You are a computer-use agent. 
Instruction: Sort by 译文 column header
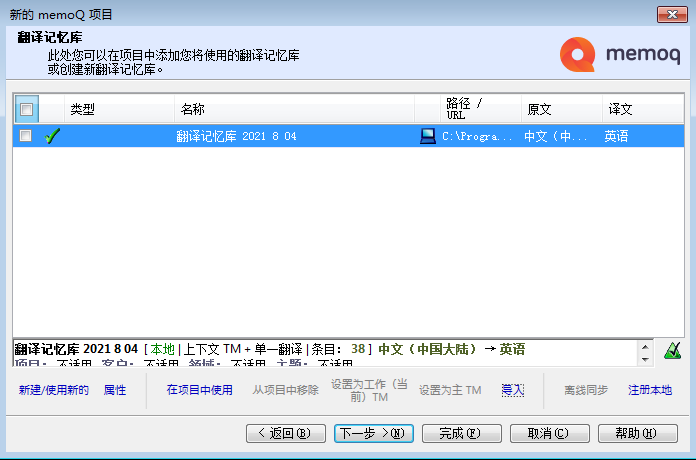(643, 109)
